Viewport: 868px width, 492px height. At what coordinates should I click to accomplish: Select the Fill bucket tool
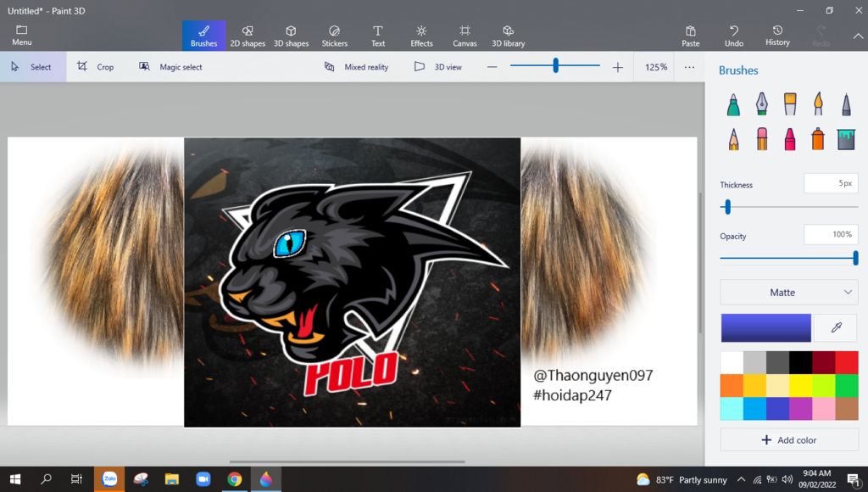coord(846,139)
